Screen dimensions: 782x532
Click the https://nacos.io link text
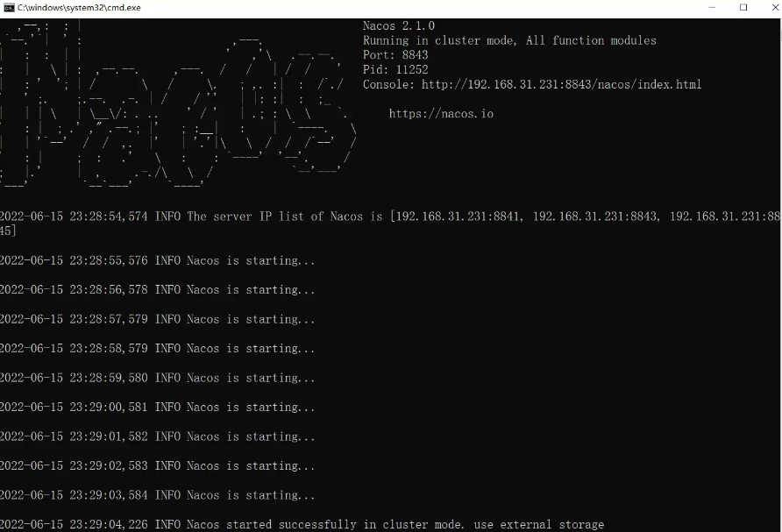(441, 114)
